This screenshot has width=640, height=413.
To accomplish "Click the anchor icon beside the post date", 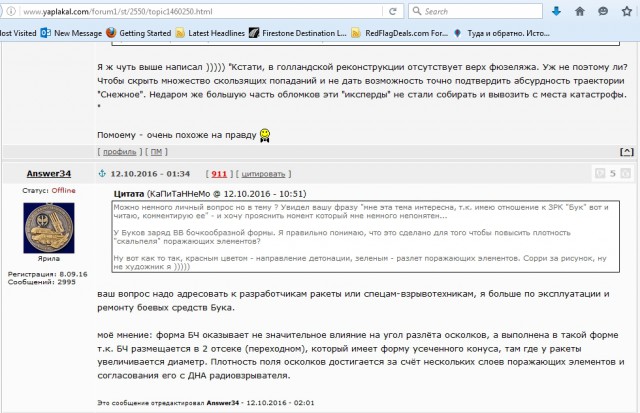I will tap(102, 173).
